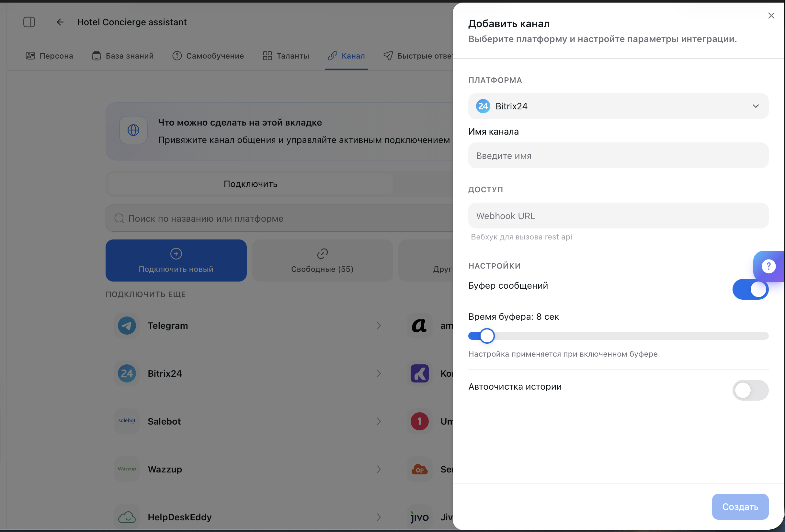
Task: Switch to the База знаний tab
Action: (x=123, y=56)
